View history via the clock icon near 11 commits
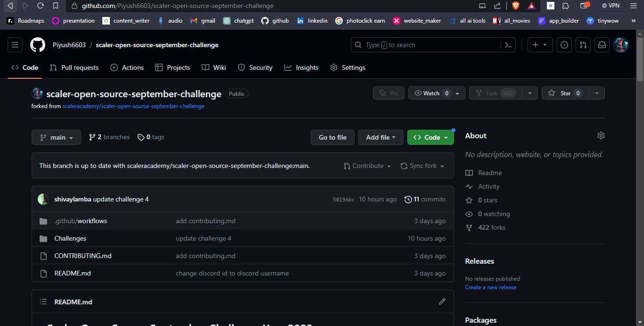This screenshot has height=326, width=644. (x=408, y=199)
